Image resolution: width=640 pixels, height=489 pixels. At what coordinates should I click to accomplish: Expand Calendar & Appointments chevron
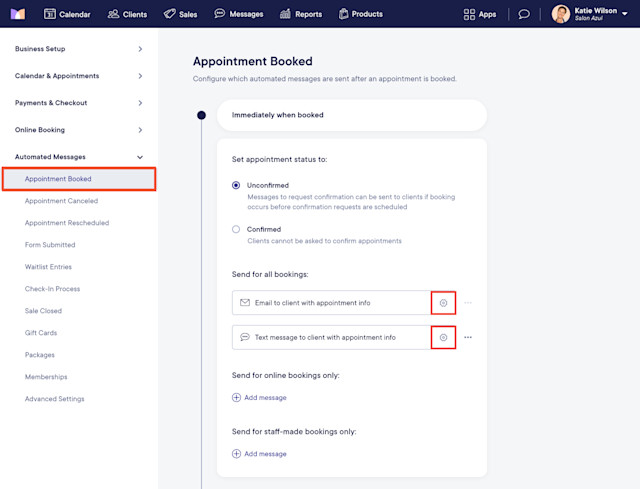coord(140,76)
